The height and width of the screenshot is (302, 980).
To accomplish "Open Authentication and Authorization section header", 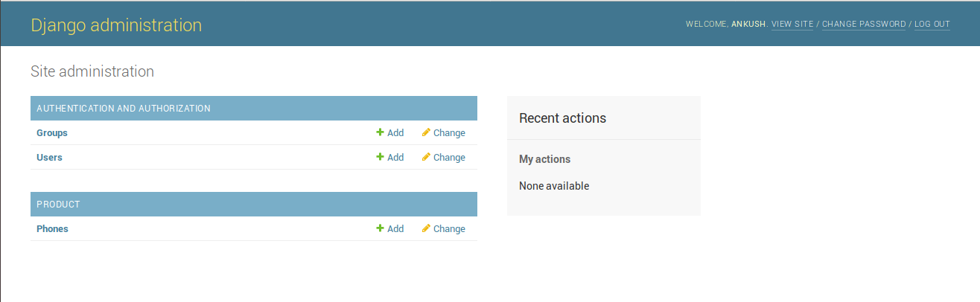I will point(124,109).
